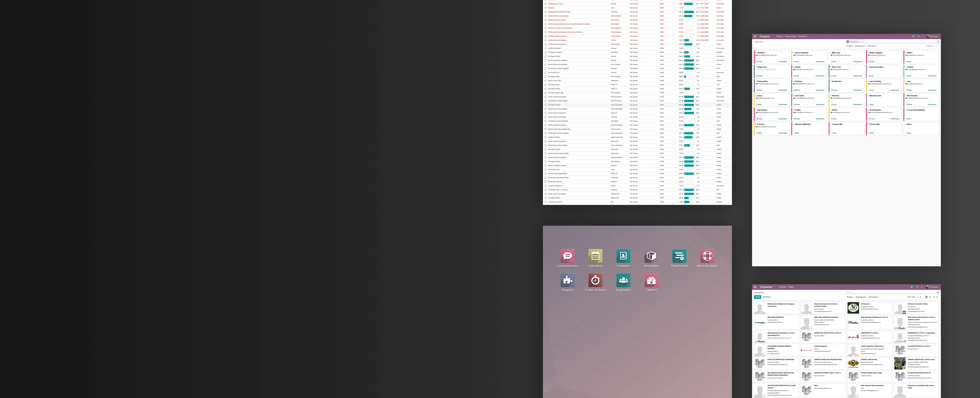Open the 'Autorización y Cambios de todo' task row
The image size is (980, 398).
coord(637,12)
